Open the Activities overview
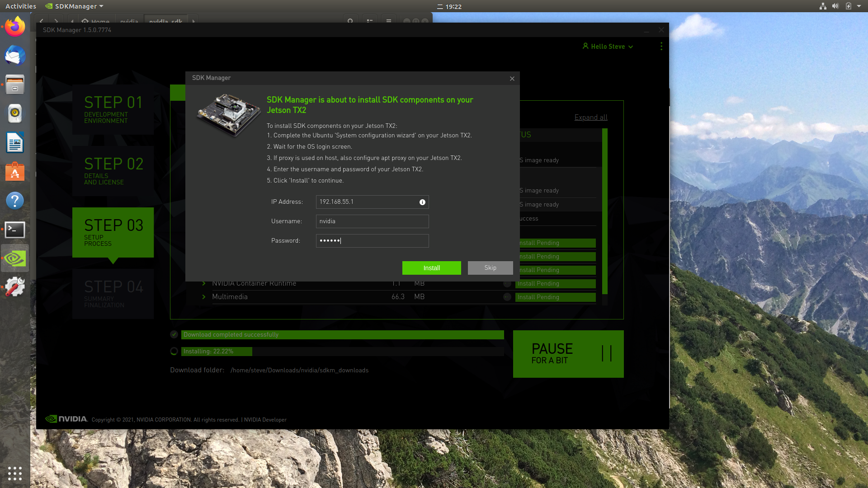Viewport: 868px width, 488px height. [x=20, y=6]
